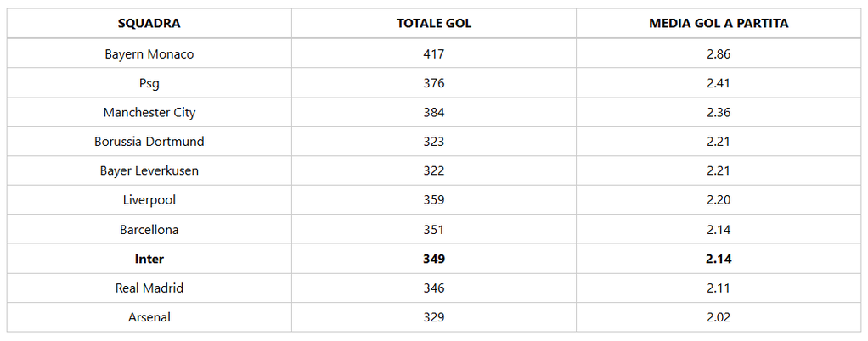
Task: Click the MEDIA GOL A PARTITA header
Action: pyautogui.click(x=718, y=23)
